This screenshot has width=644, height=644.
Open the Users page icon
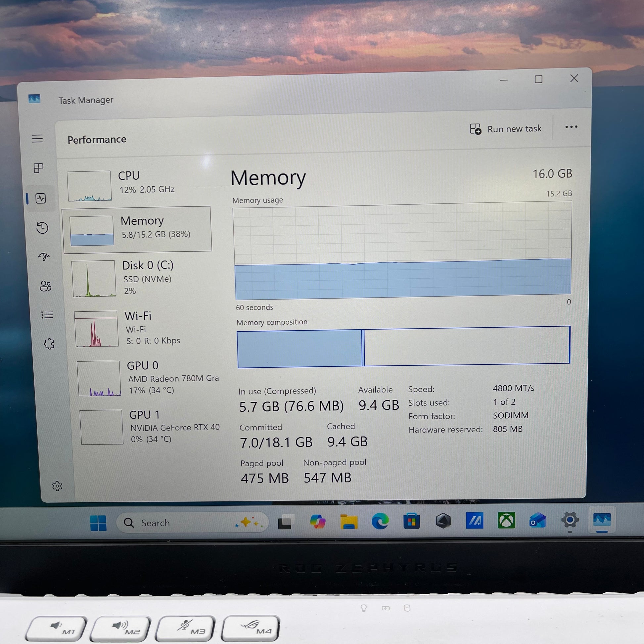(45, 286)
